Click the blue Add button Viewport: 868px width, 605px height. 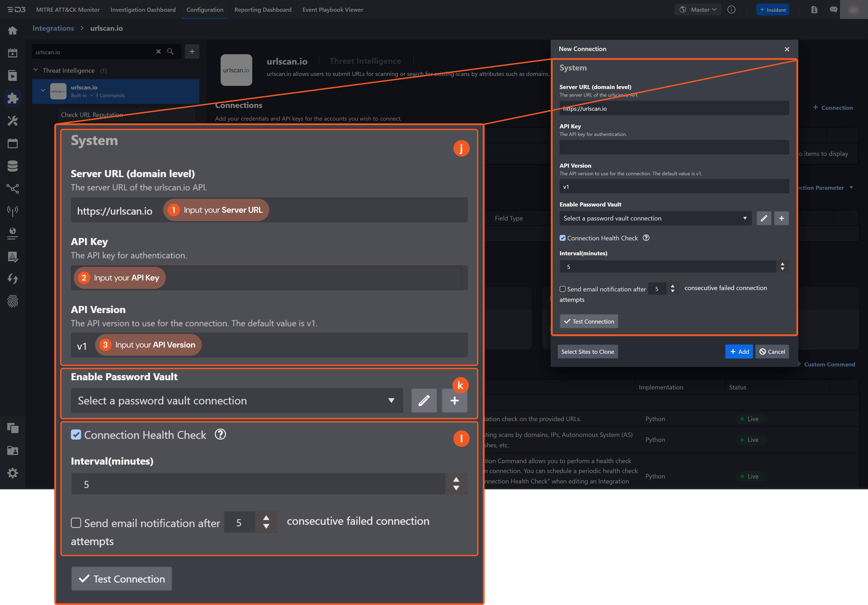(x=739, y=352)
